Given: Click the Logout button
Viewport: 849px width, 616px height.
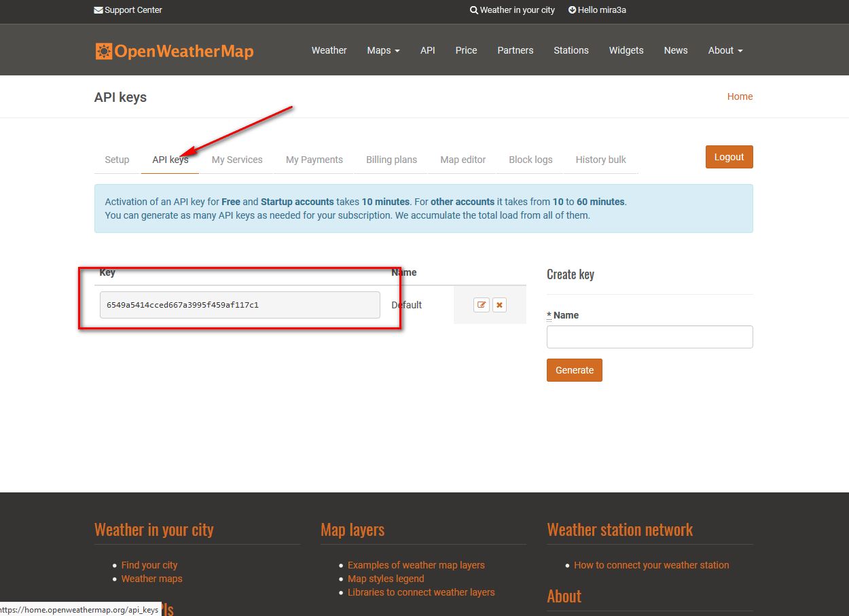Looking at the screenshot, I should (729, 157).
